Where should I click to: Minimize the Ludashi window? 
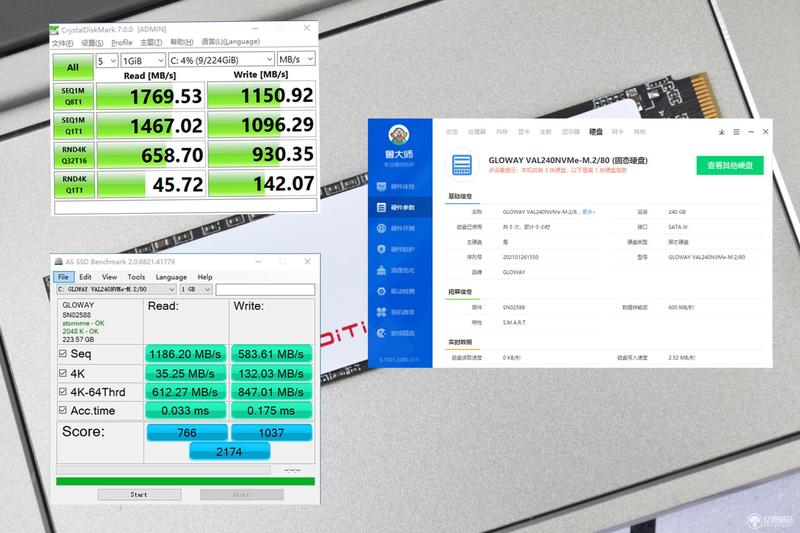click(x=751, y=132)
